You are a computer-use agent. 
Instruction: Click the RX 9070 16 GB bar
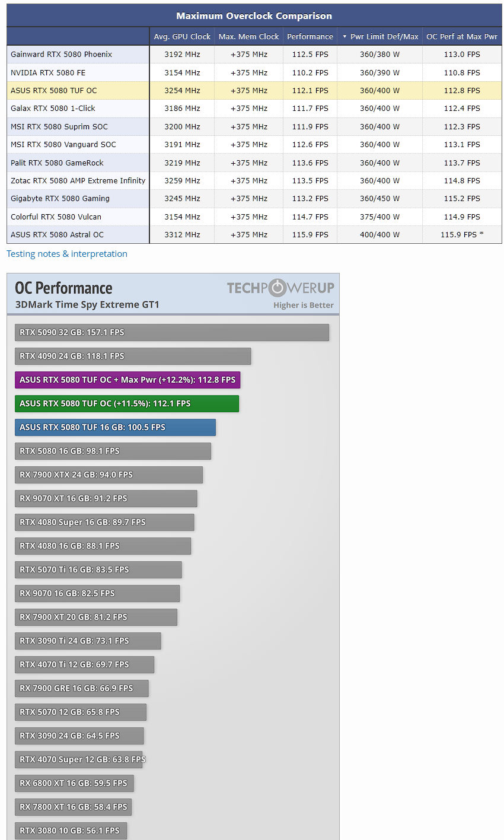point(97,593)
